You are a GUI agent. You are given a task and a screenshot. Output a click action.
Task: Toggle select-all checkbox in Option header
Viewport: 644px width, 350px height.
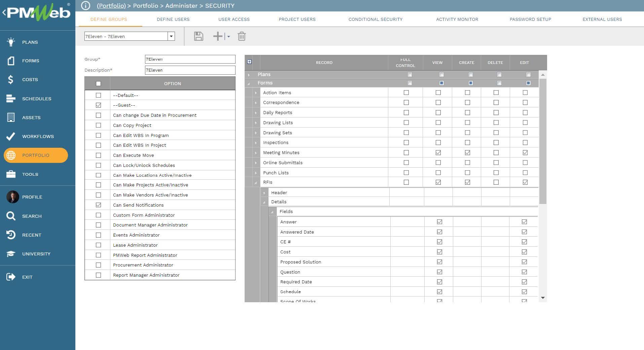[x=98, y=83]
